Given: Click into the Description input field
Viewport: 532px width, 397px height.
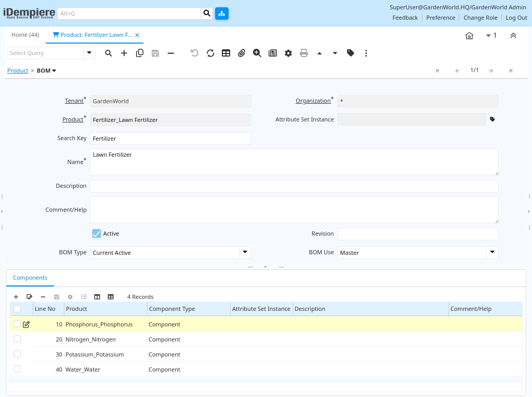Looking at the screenshot, I should point(294,186).
